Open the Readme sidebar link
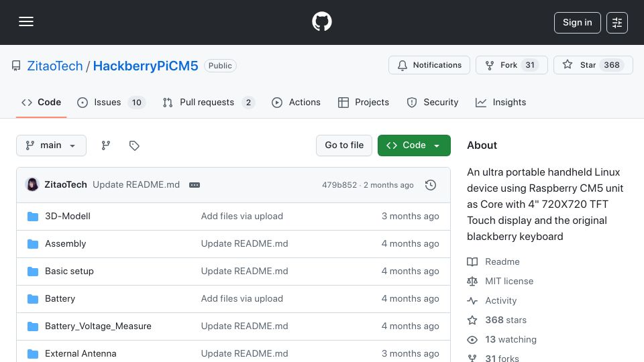Image resolution: width=644 pixels, height=362 pixels. [493, 262]
